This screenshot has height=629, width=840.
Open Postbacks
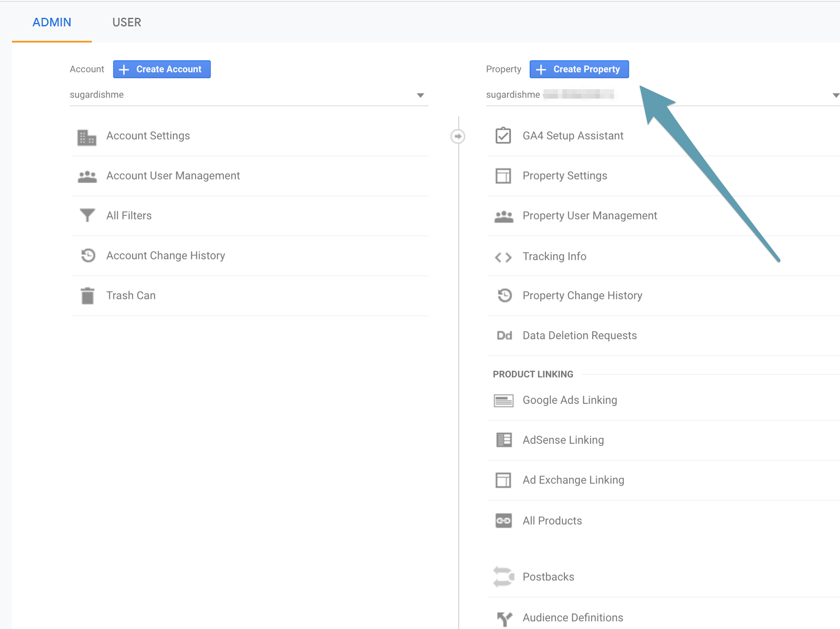point(549,577)
